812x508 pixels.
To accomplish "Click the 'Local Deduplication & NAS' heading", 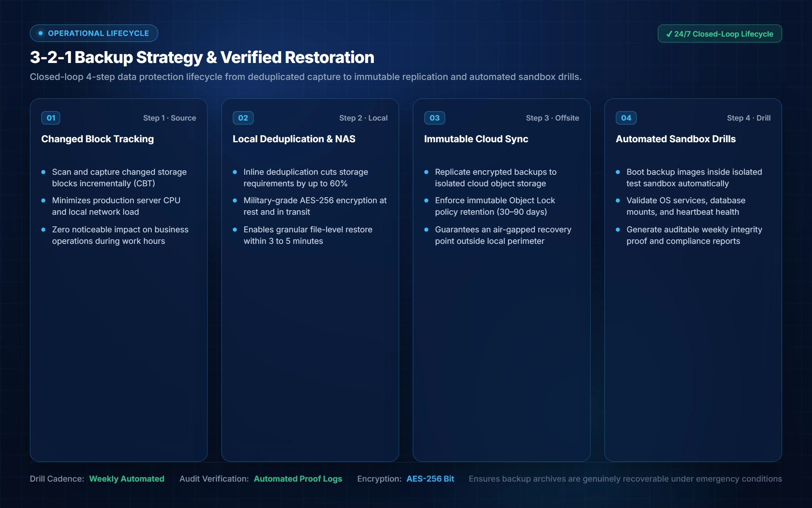I will click(294, 139).
